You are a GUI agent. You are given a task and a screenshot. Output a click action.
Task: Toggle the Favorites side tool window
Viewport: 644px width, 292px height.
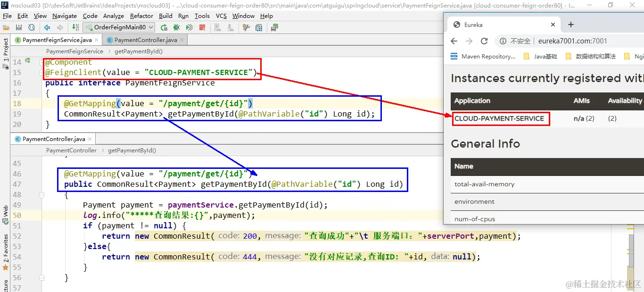pyautogui.click(x=5, y=248)
